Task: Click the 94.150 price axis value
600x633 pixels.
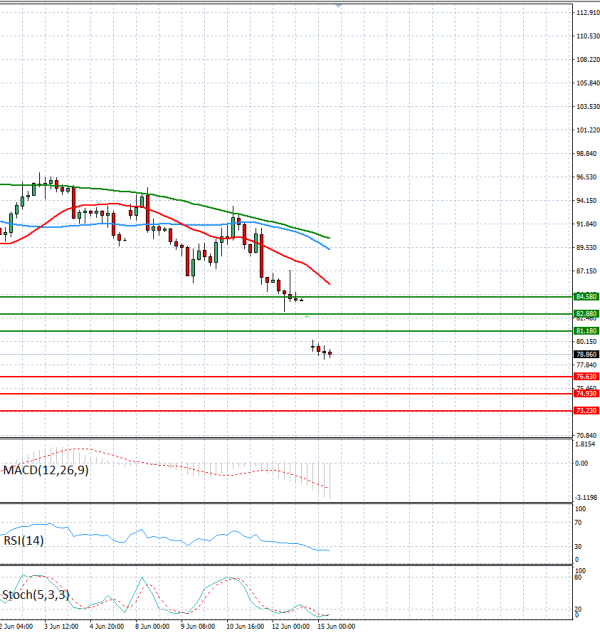Action: pos(586,201)
